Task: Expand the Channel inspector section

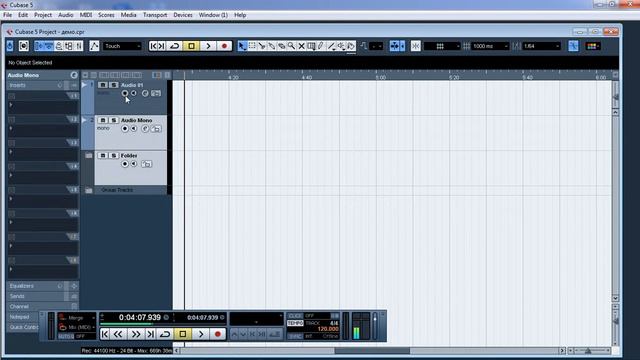Action: click(x=43, y=307)
